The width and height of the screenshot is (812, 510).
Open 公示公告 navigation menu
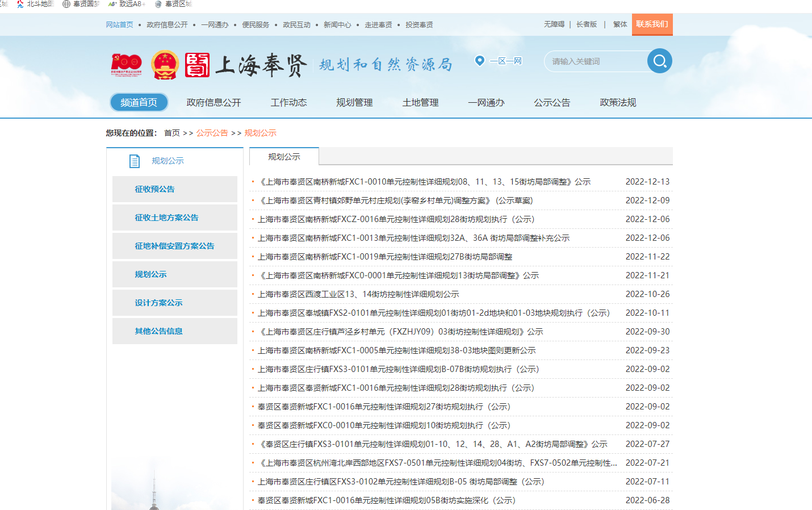[x=552, y=103]
